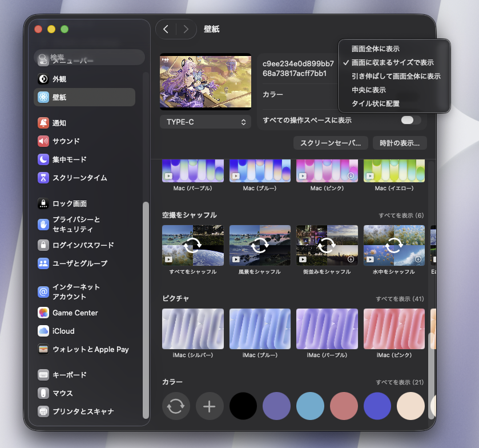Expand すべてを表示 for ピクチャ section

tap(399, 299)
